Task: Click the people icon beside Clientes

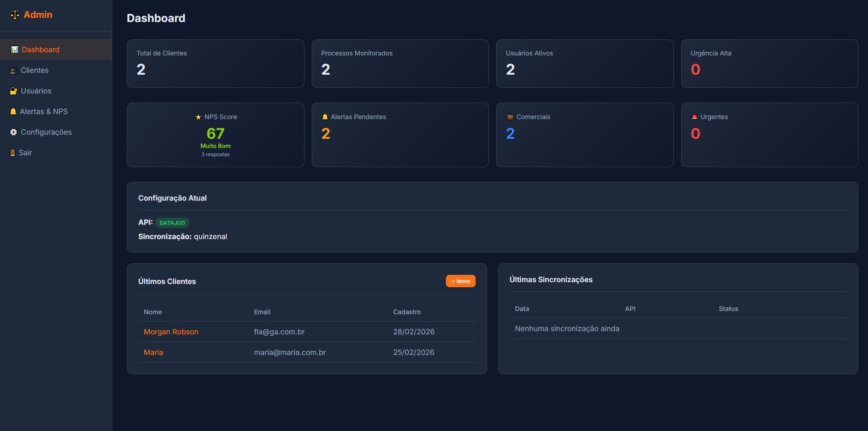Action: (x=13, y=70)
